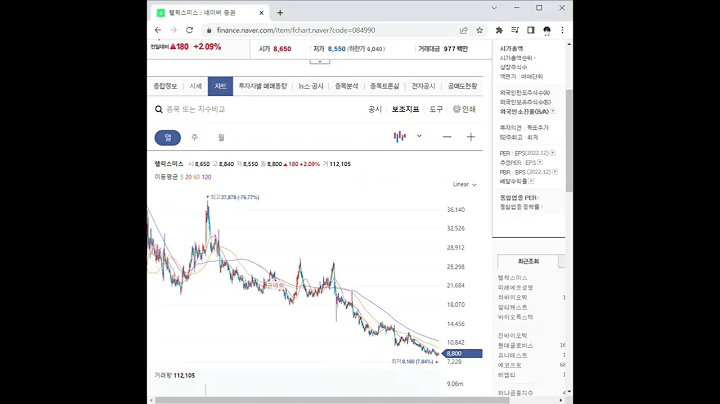Click the 8,800 current price marker on chart
The image size is (720, 404).
[x=462, y=354]
